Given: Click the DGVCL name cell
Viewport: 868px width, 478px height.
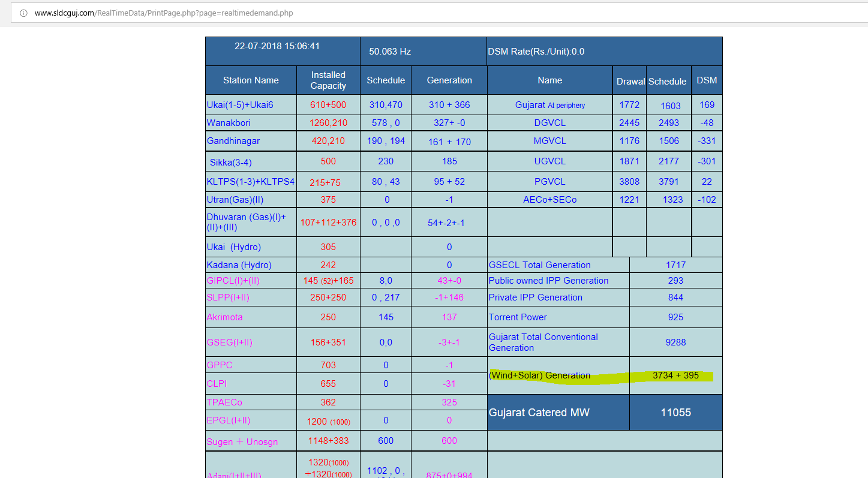Looking at the screenshot, I should pos(550,123).
